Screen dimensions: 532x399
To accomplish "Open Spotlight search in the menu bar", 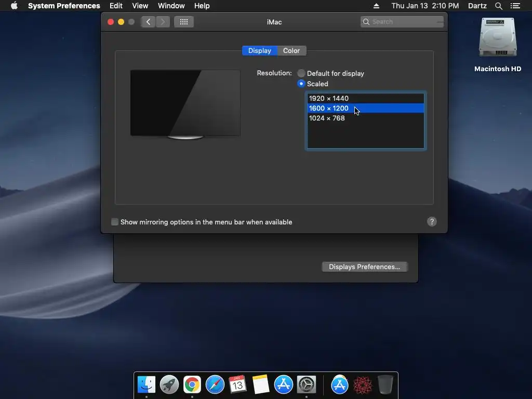I will [x=498, y=6].
